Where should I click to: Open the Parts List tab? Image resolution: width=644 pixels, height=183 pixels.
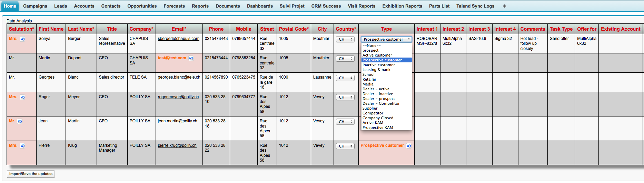[x=439, y=6]
